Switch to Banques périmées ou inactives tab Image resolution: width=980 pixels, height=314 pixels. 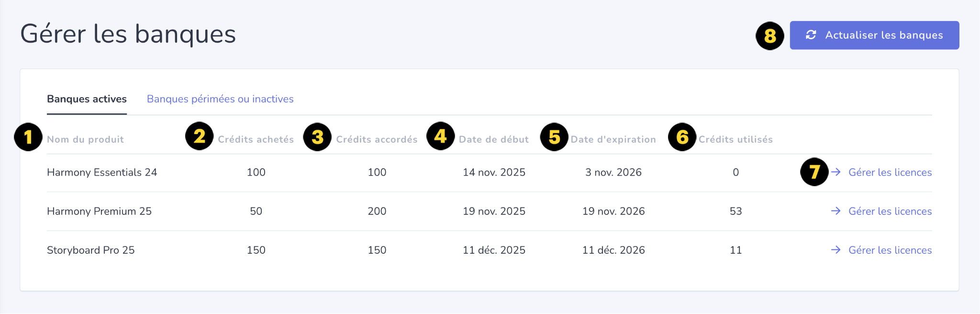[x=220, y=99]
